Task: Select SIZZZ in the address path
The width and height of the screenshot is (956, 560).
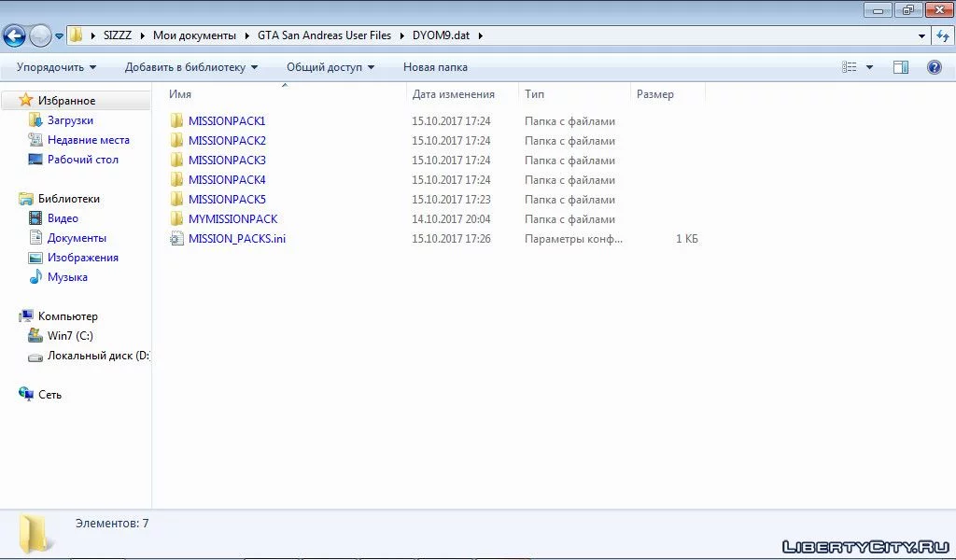Action: click(118, 35)
